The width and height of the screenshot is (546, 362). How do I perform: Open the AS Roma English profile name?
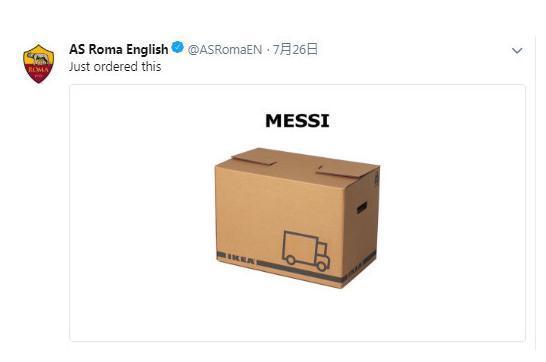(x=118, y=49)
